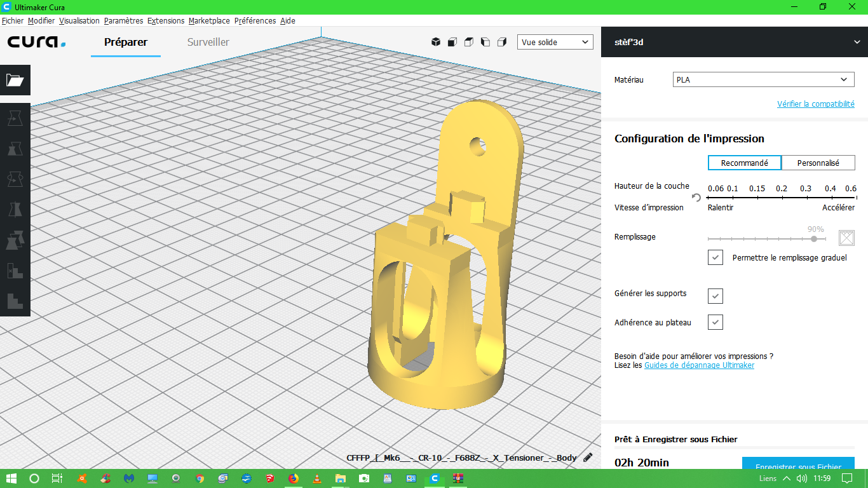Toggle Générer les supports checkbox
This screenshot has height=488, width=868.
(x=715, y=295)
